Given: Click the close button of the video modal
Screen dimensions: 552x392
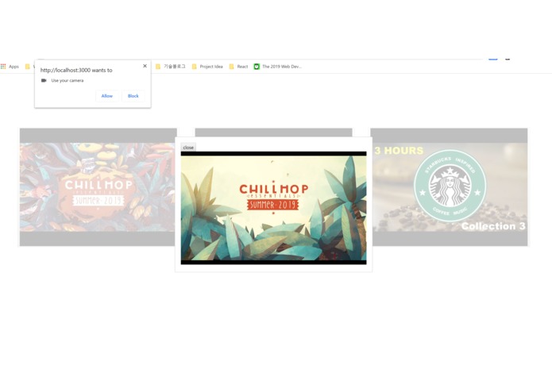Looking at the screenshot, I should tap(188, 148).
